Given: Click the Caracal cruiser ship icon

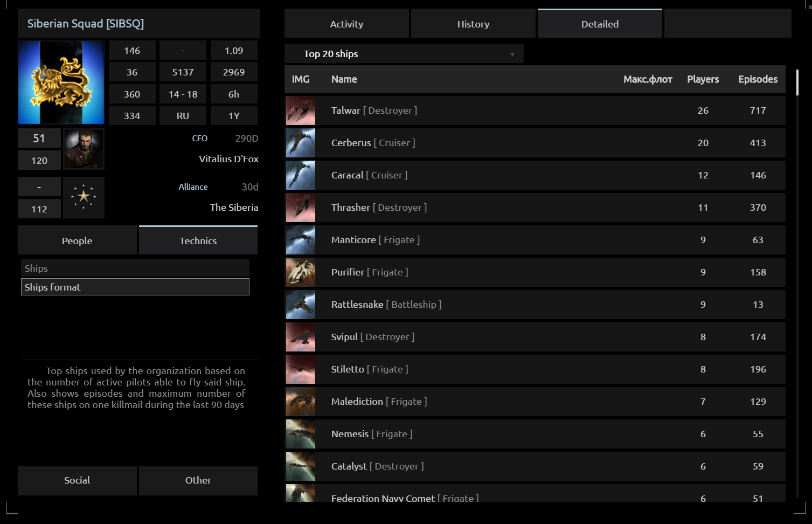Looking at the screenshot, I should click(301, 175).
